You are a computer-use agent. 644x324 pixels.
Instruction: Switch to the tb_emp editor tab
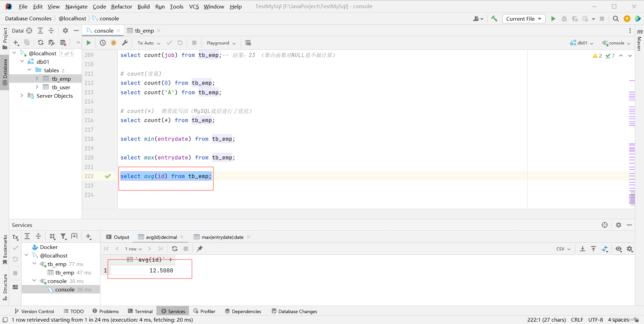pyautogui.click(x=144, y=31)
